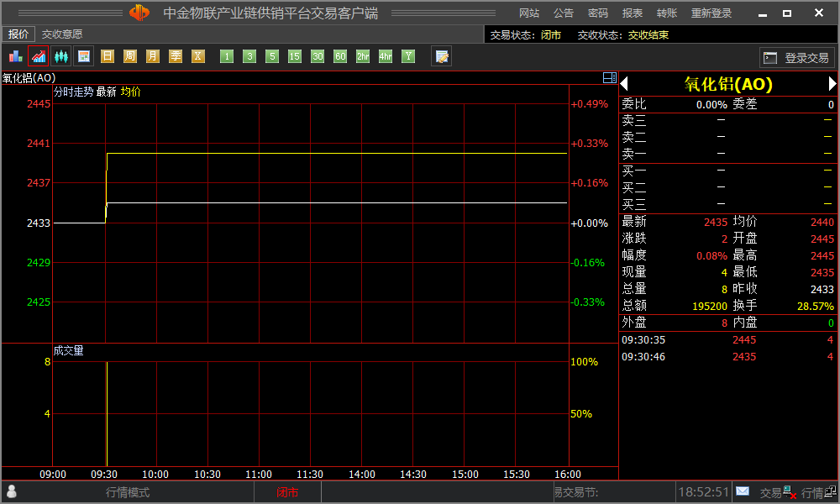
Task: Go to previous commodity with left arrow
Action: [624, 84]
